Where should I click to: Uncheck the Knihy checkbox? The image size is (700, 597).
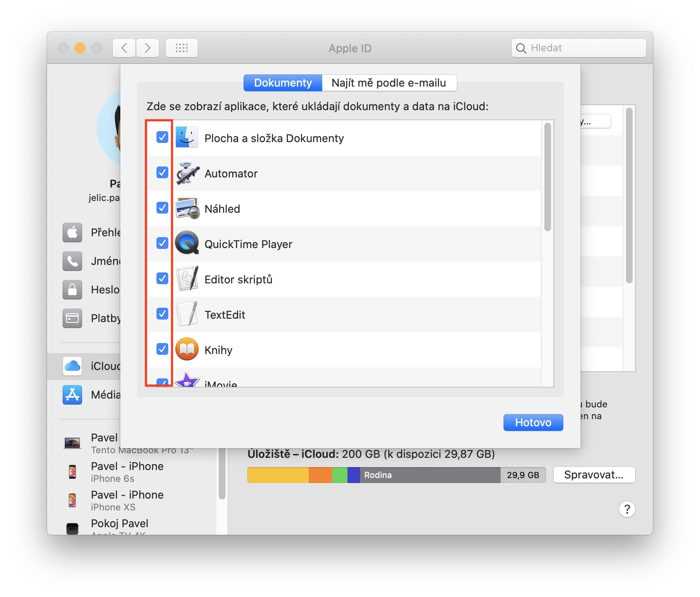[162, 349]
